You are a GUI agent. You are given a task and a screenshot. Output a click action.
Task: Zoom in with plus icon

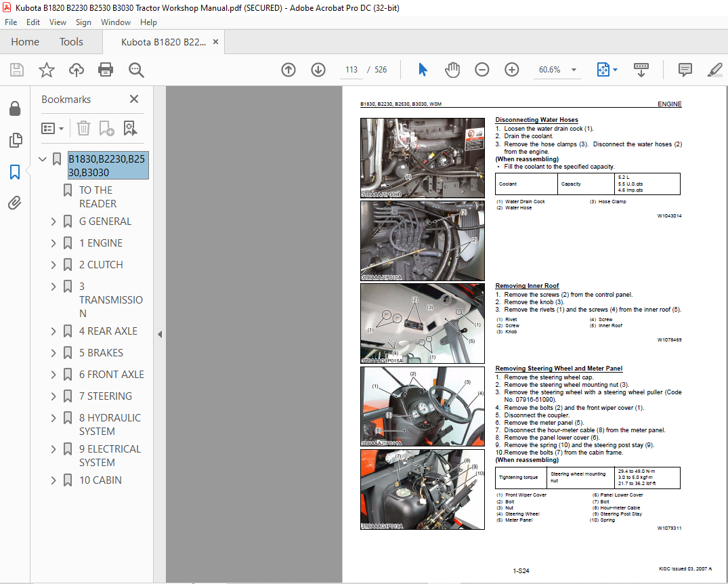point(512,70)
